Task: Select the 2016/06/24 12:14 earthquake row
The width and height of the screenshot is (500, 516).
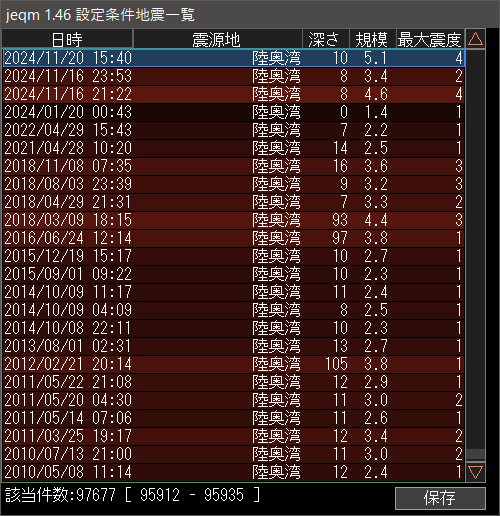Action: click(234, 238)
